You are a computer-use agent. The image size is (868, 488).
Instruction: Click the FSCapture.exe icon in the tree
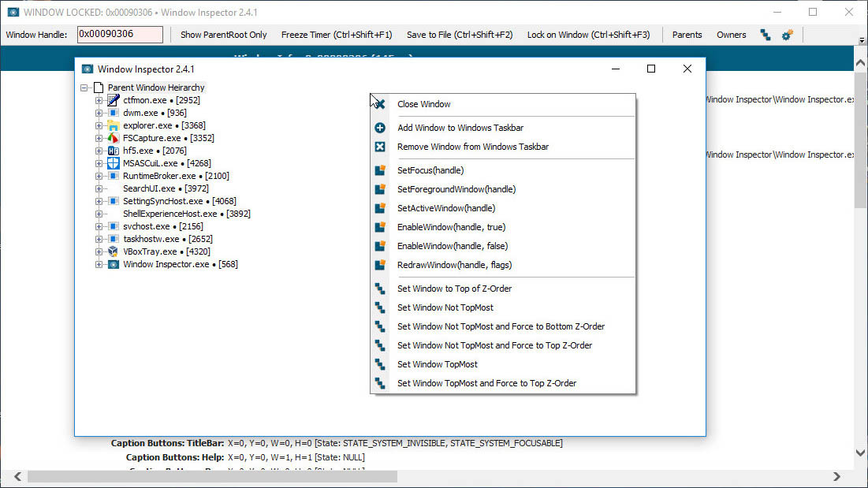(114, 138)
